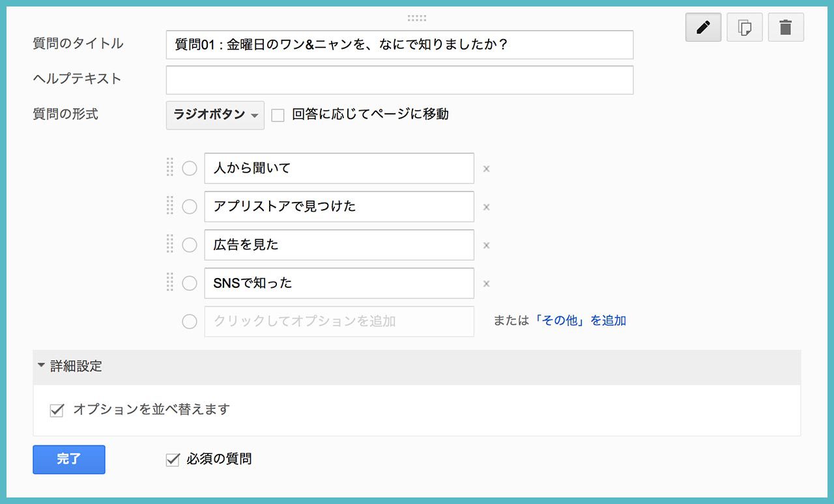The width and height of the screenshot is (834, 504).
Task: Click the 人から聞いて option text field
Action: pos(339,169)
